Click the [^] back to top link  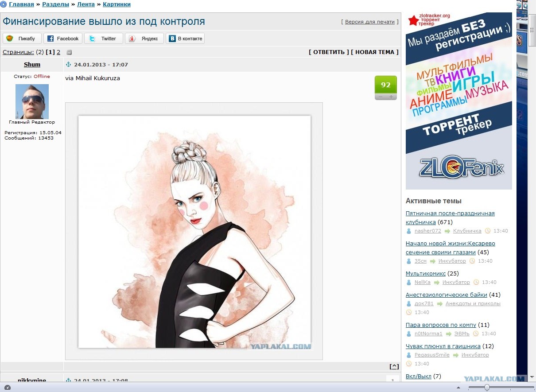[394, 366]
